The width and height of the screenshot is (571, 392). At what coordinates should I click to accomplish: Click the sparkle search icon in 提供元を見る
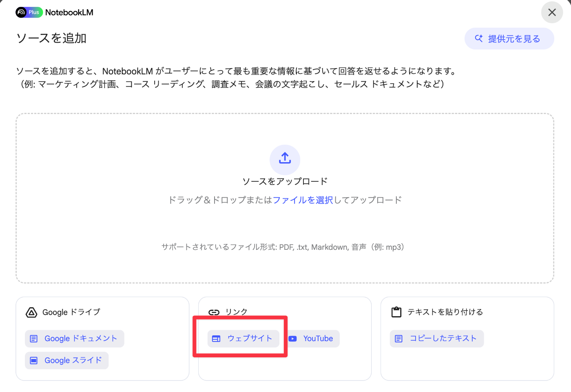[x=479, y=38]
